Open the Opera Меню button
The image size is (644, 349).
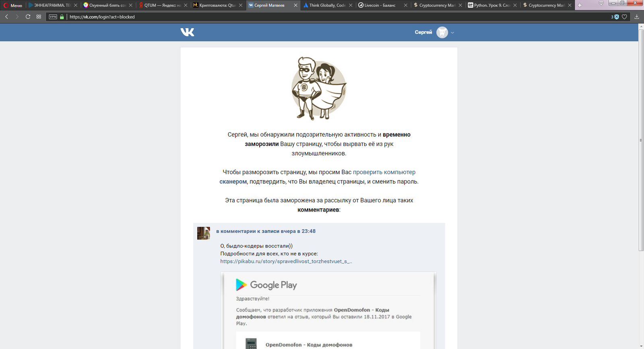tap(13, 5)
